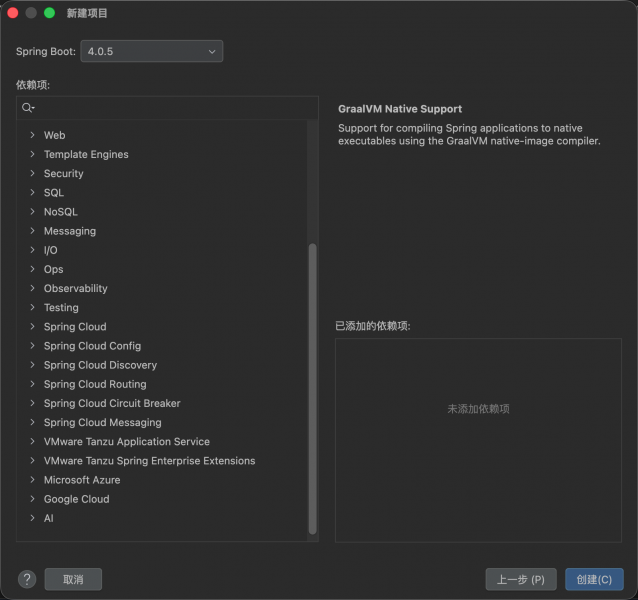Screen dimensions: 638x600
Task: Select the Google Cloud category
Action: click(x=162, y=499)
